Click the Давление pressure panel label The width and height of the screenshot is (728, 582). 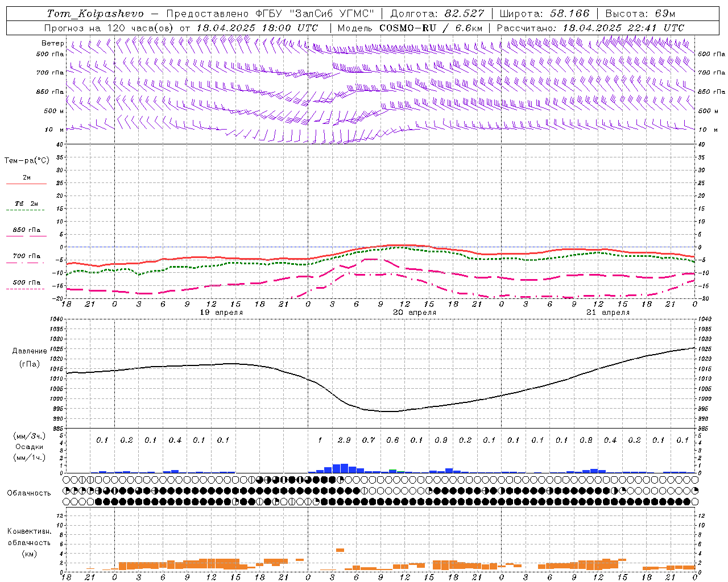tap(30, 351)
